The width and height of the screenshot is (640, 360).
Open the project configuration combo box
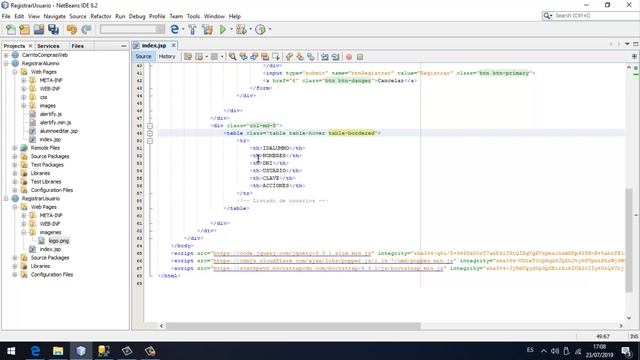132,29
